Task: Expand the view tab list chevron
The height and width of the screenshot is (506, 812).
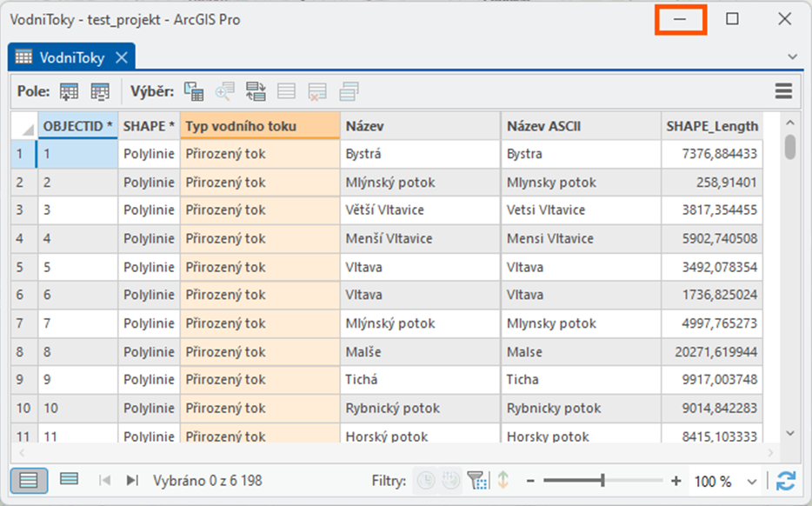Action: (x=792, y=57)
